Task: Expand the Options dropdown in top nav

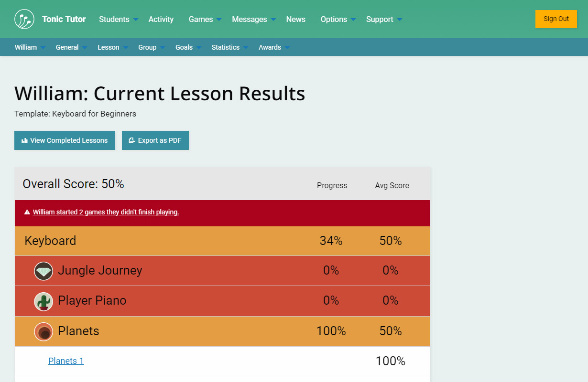Action: pos(338,19)
